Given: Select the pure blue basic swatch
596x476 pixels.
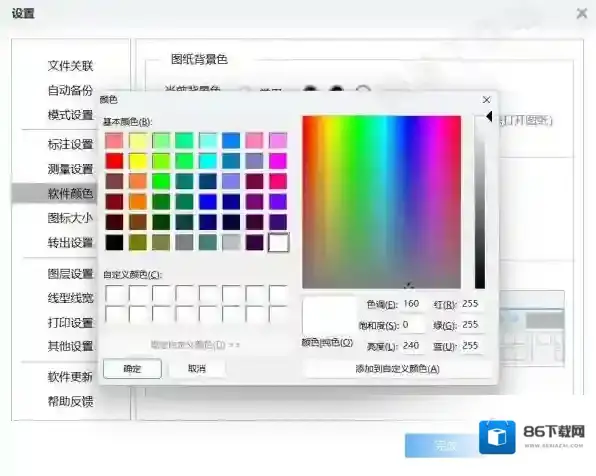Looking at the screenshot, I should (x=208, y=202).
